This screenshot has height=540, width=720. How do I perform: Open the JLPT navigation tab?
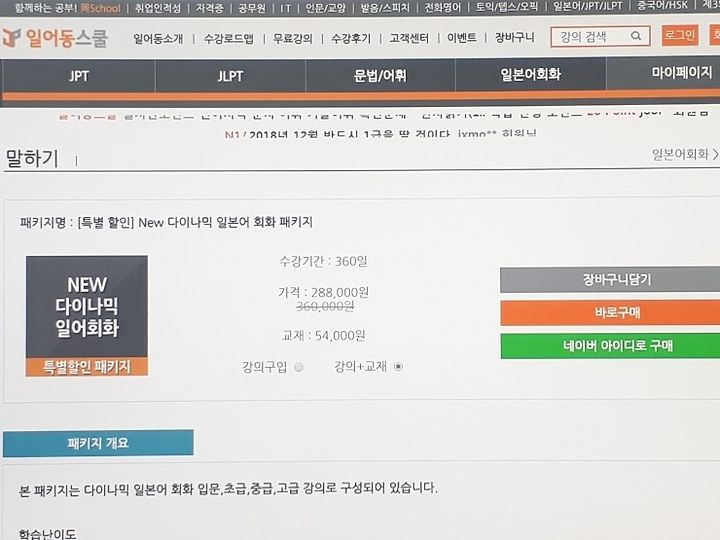230,76
